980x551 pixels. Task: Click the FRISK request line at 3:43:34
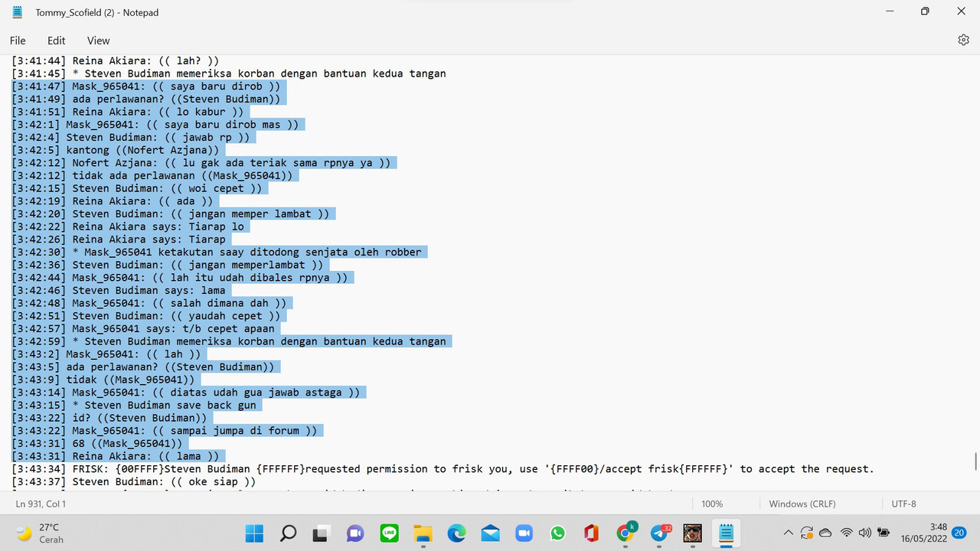443,469
